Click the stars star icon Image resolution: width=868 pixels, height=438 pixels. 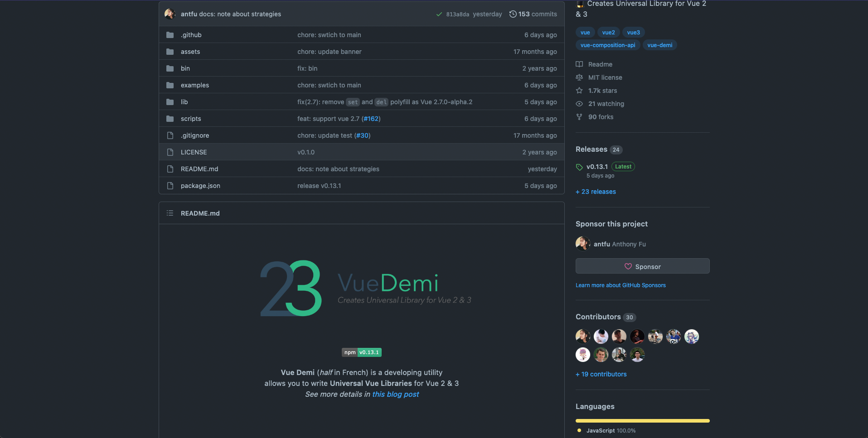[x=579, y=91]
